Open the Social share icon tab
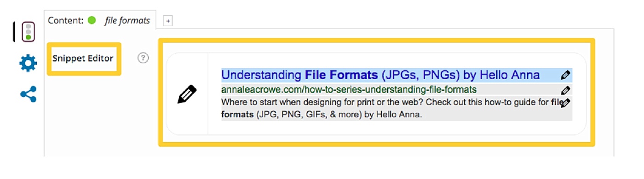The width and height of the screenshot is (644, 179). (29, 94)
